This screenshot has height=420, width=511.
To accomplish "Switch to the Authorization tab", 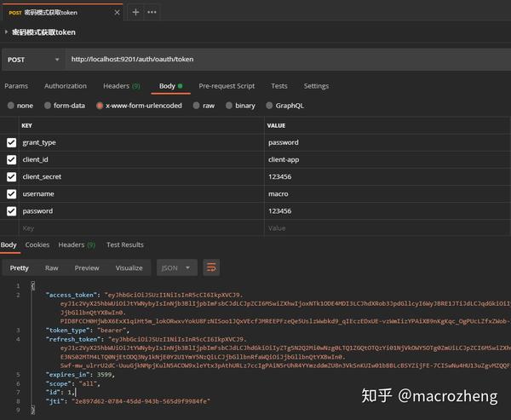I will [66, 86].
